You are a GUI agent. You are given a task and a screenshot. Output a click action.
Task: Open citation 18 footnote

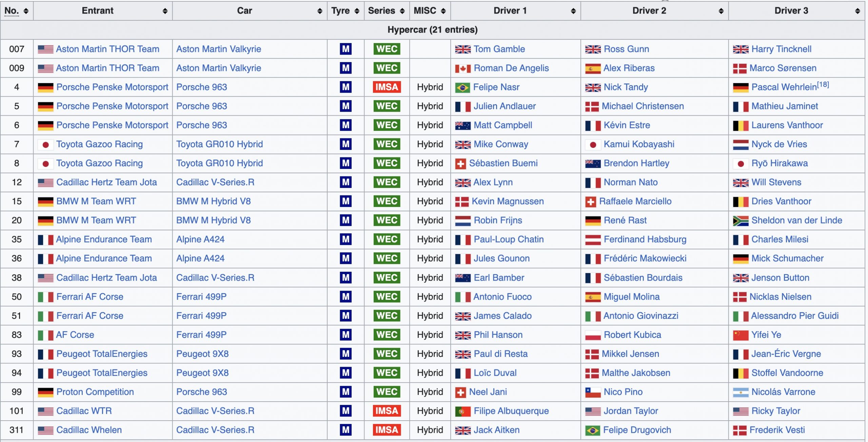[823, 84]
